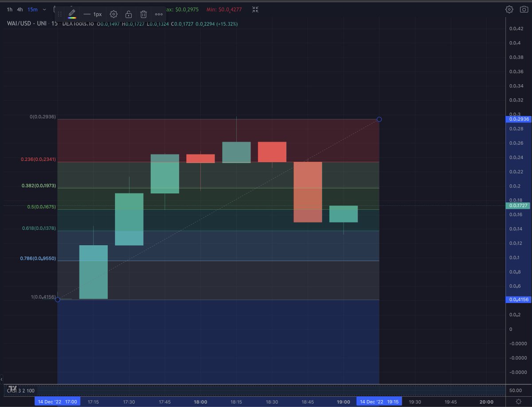Click the large red candle at 18:45
Screen dimensions: 532x407
(x=308, y=192)
